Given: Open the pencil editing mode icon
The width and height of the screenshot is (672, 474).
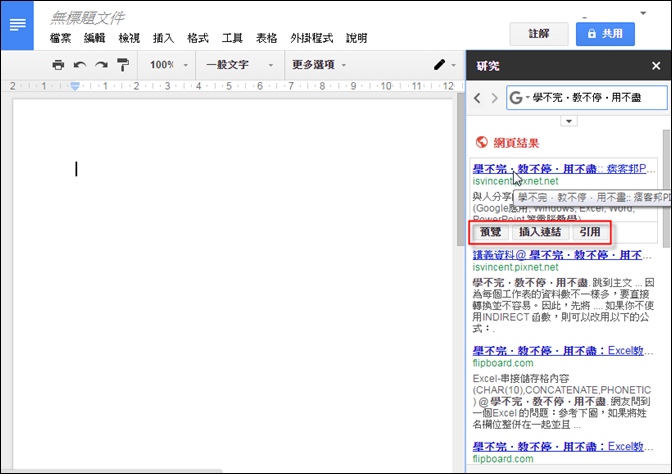Looking at the screenshot, I should click(x=439, y=65).
